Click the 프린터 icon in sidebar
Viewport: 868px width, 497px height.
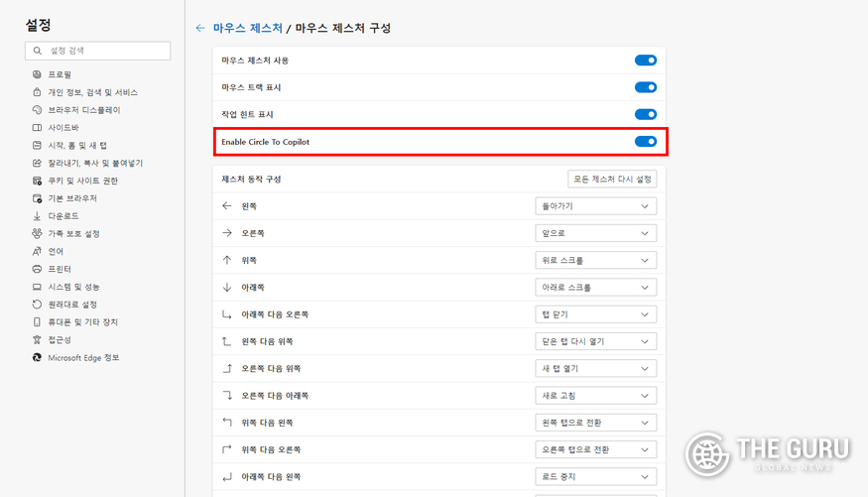click(37, 269)
